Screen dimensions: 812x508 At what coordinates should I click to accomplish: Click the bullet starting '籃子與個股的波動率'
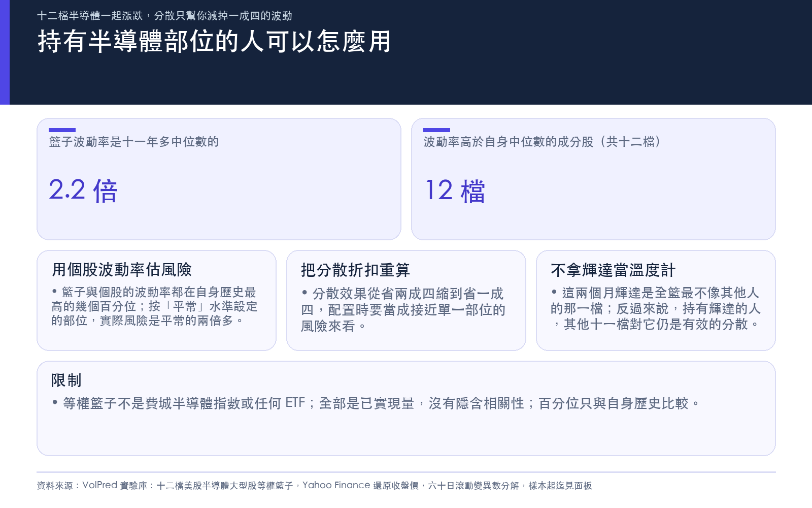pos(155,306)
